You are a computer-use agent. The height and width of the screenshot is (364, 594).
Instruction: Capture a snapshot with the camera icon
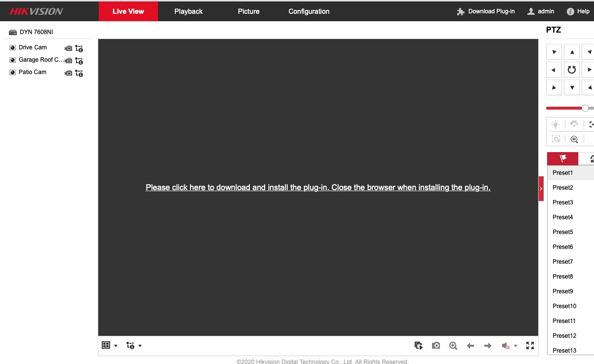[436, 346]
